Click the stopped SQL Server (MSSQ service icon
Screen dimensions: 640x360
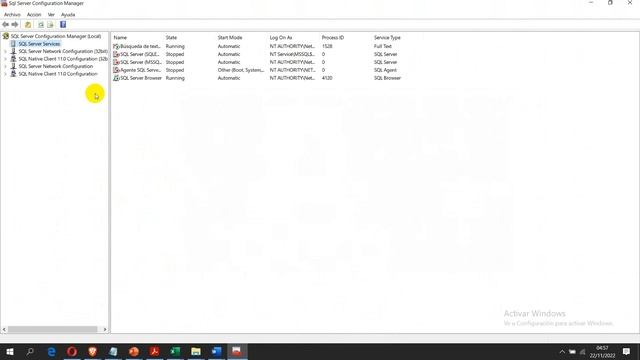tap(116, 62)
